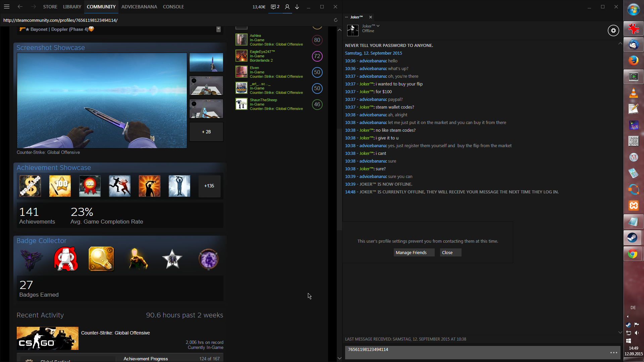Open Chrome from the taskbar

click(x=633, y=254)
